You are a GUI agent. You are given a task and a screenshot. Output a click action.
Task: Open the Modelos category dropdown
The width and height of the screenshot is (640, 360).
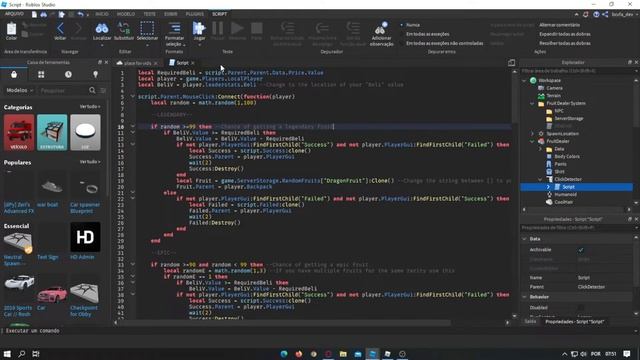click(x=20, y=90)
